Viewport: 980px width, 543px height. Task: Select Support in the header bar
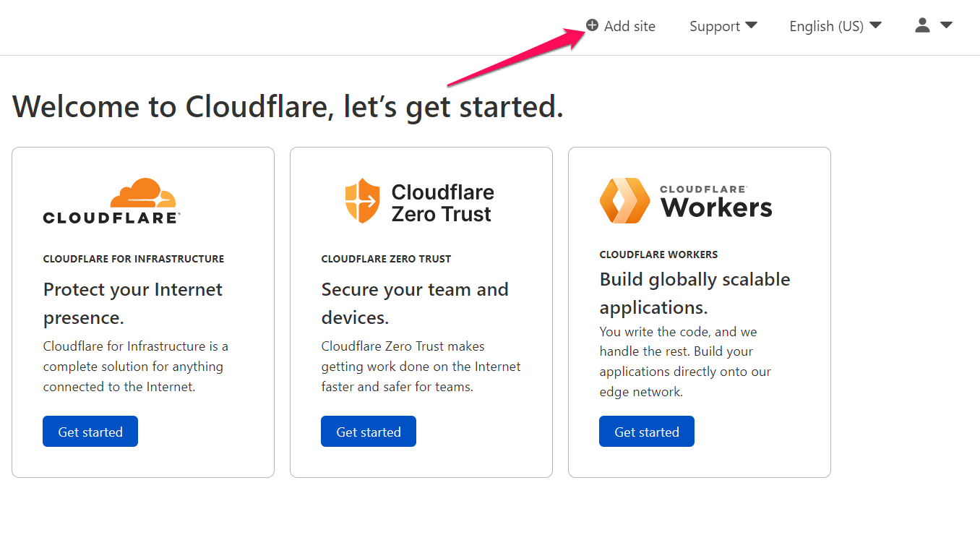715,26
